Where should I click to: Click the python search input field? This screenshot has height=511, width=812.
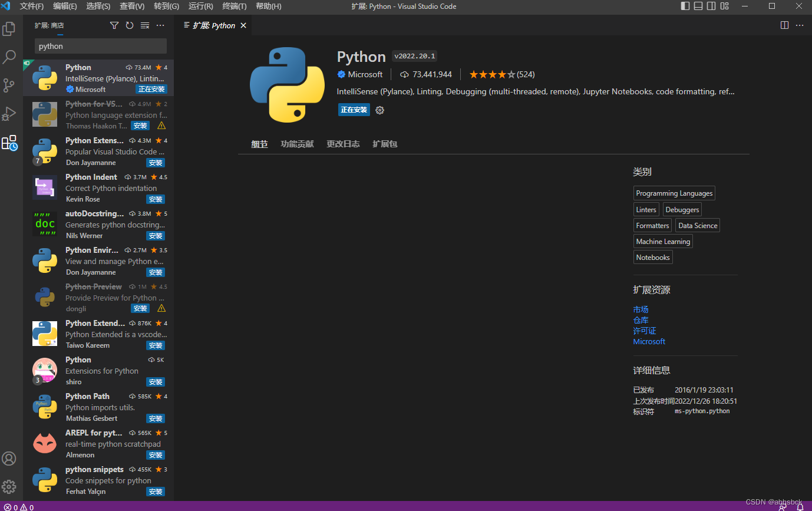(101, 46)
